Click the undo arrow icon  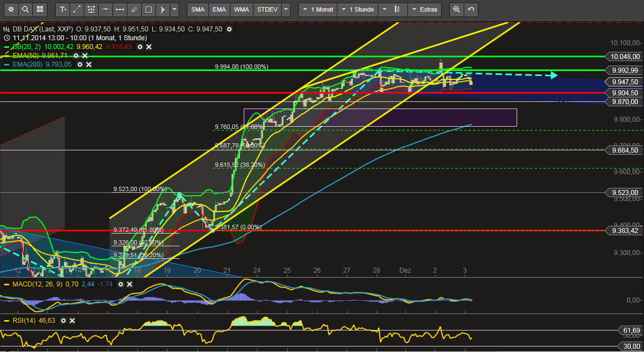click(471, 9)
